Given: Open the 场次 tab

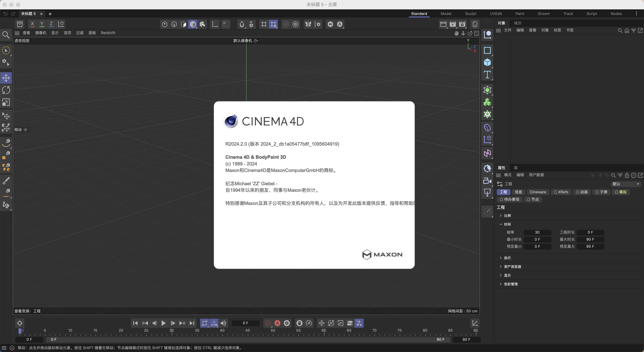Looking at the screenshot, I should [518, 23].
